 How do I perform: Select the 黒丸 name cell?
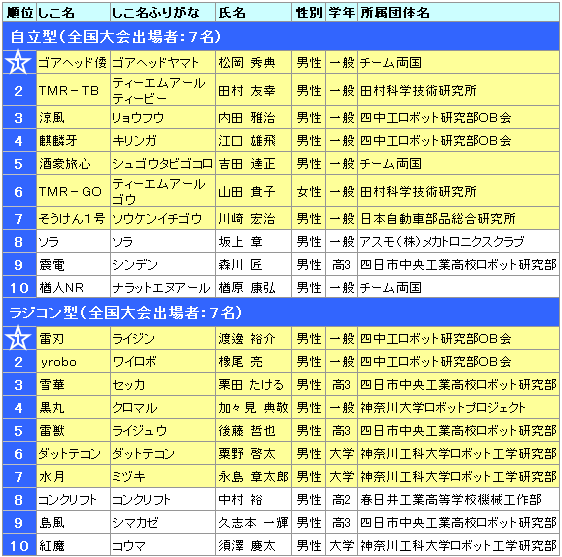pos(73,408)
